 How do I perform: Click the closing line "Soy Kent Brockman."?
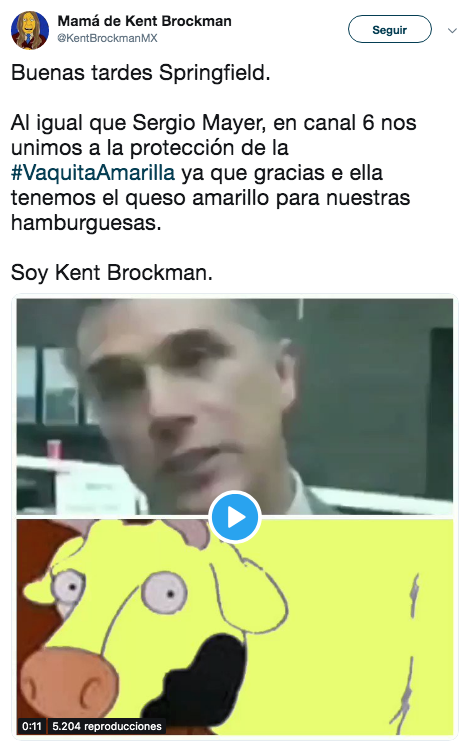point(112,273)
